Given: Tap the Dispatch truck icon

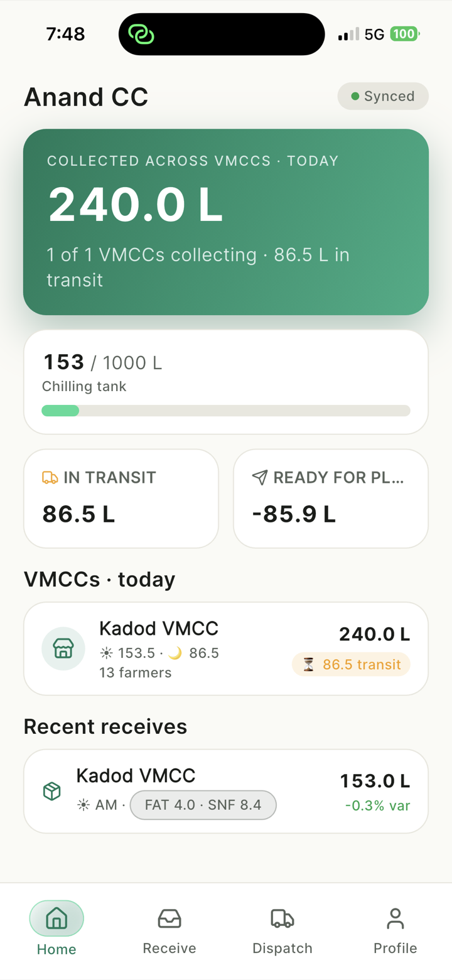Looking at the screenshot, I should coord(282,918).
